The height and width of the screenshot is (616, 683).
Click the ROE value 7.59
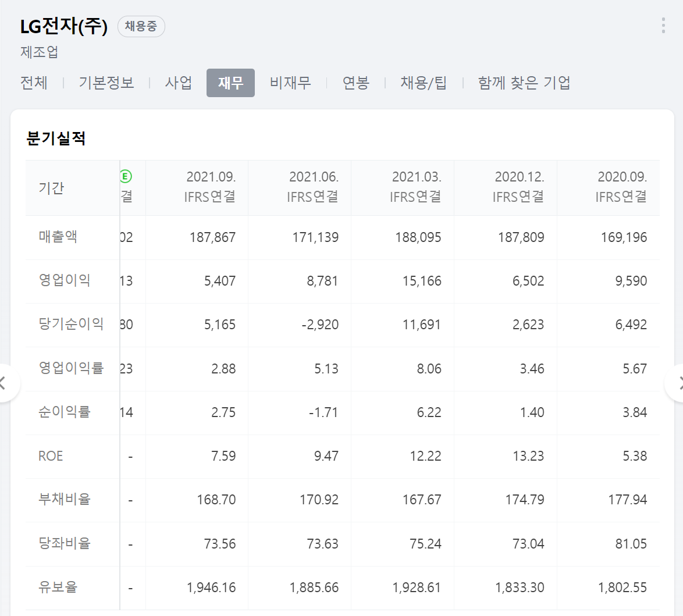223,456
